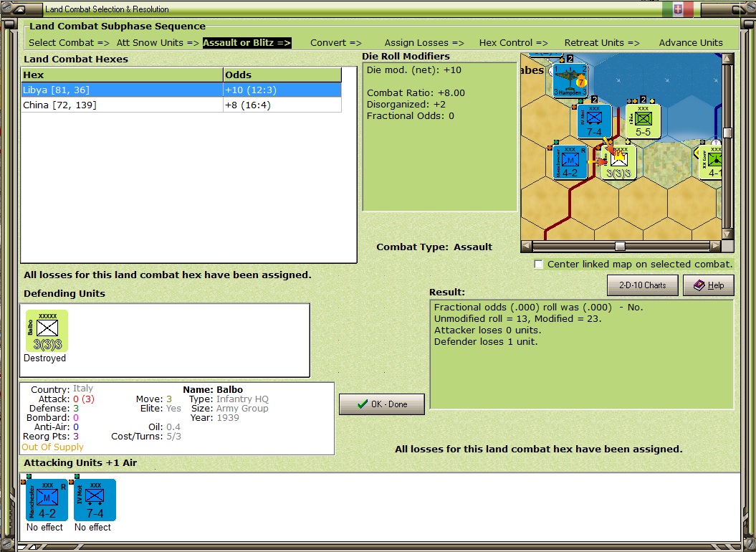The height and width of the screenshot is (552, 756).
Task: Click the Italian flag icon in title bar
Action: pyautogui.click(x=677, y=9)
